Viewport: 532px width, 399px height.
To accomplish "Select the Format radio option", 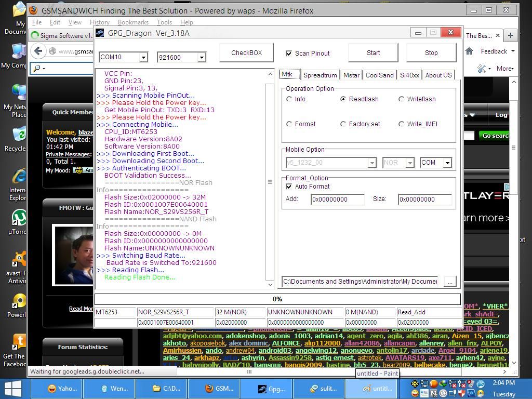I will [289, 124].
